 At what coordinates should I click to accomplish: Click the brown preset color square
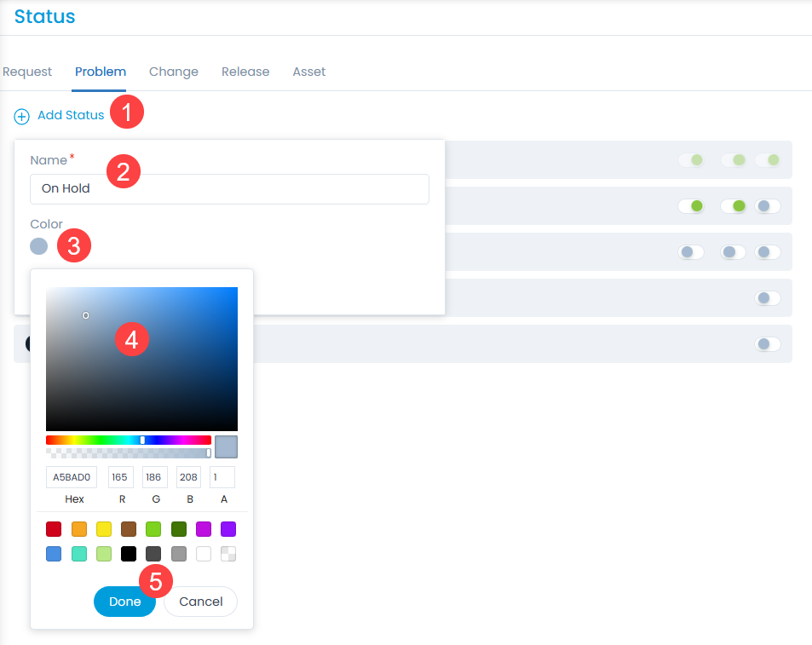[x=129, y=528]
